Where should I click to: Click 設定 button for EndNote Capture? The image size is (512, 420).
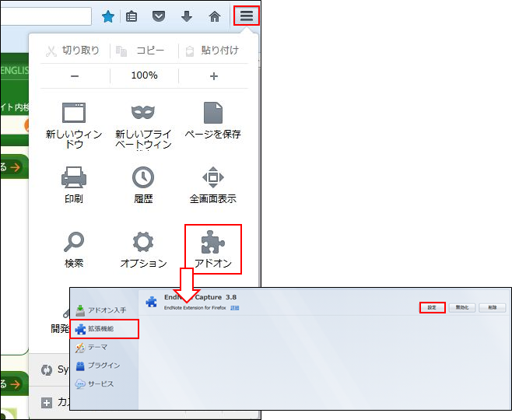coord(433,307)
